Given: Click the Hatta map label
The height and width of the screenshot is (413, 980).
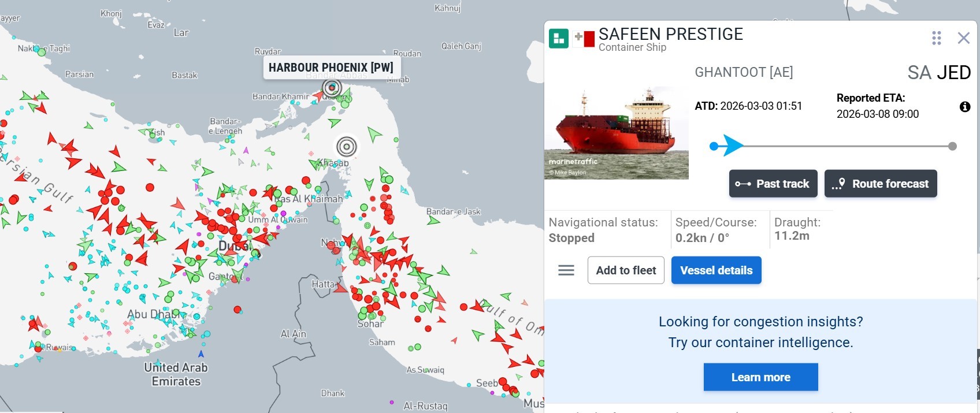Looking at the screenshot, I should point(323,284).
